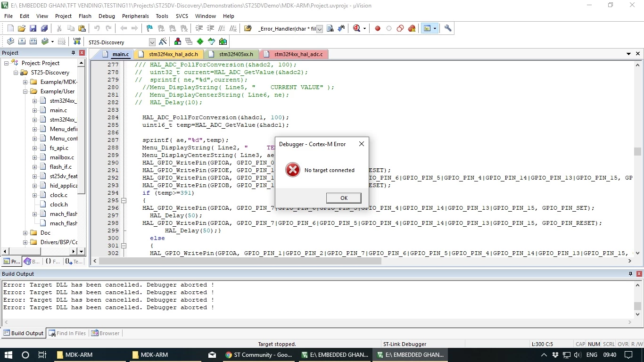Viewport: 644px width, 362px height.
Task: Open Manage Project Items colored blocks icon
Action: click(x=178, y=41)
